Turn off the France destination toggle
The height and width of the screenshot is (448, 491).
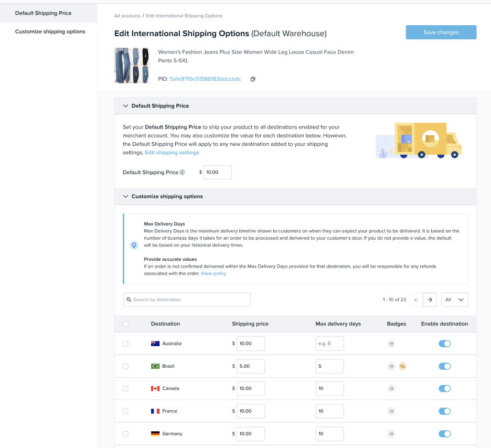tap(444, 411)
